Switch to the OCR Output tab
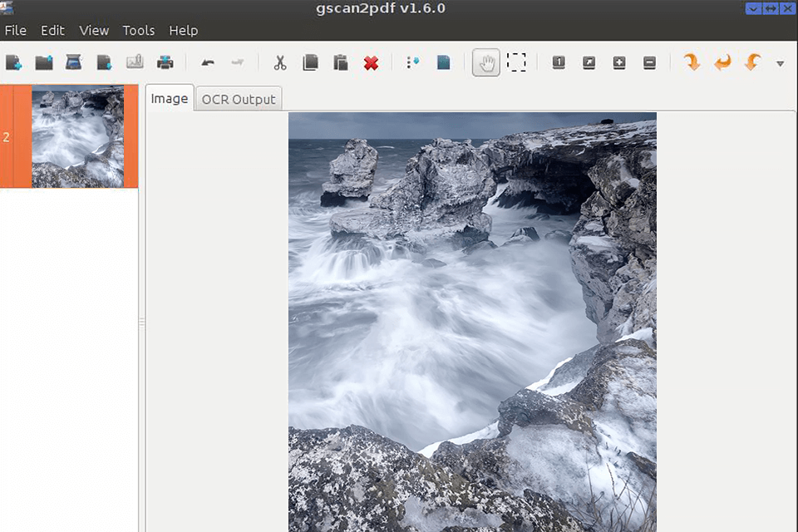 tap(239, 98)
